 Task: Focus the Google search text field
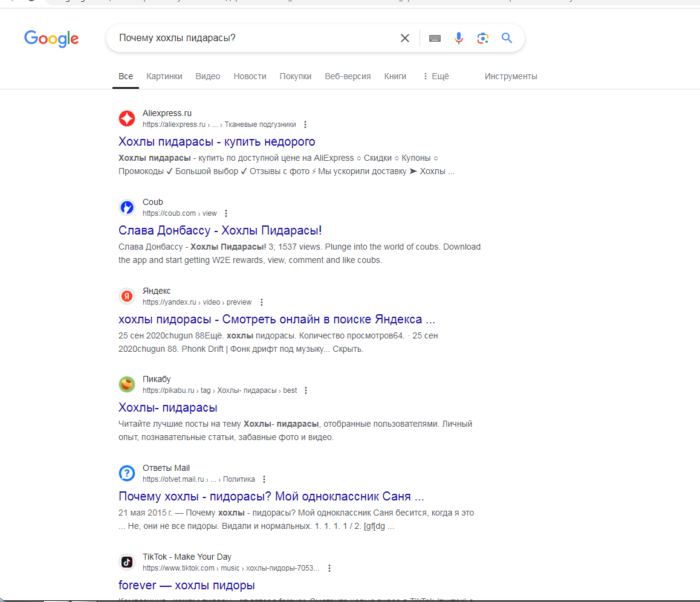point(254,38)
